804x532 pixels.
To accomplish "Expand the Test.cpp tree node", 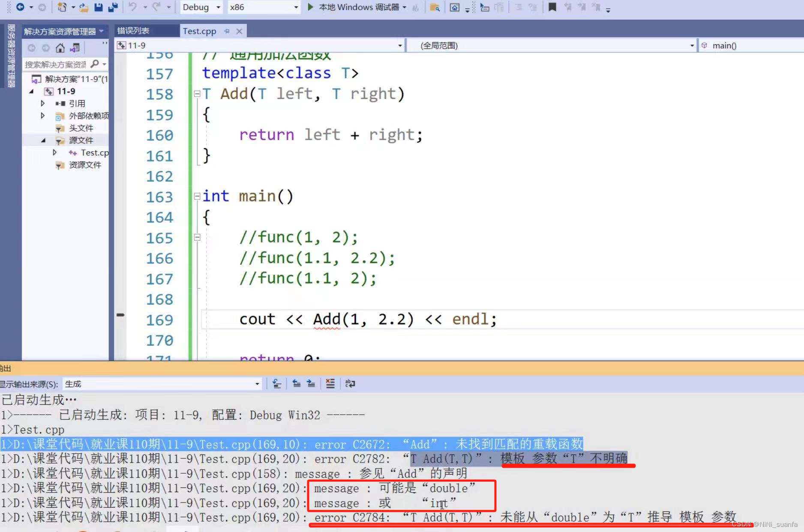I will click(54, 152).
